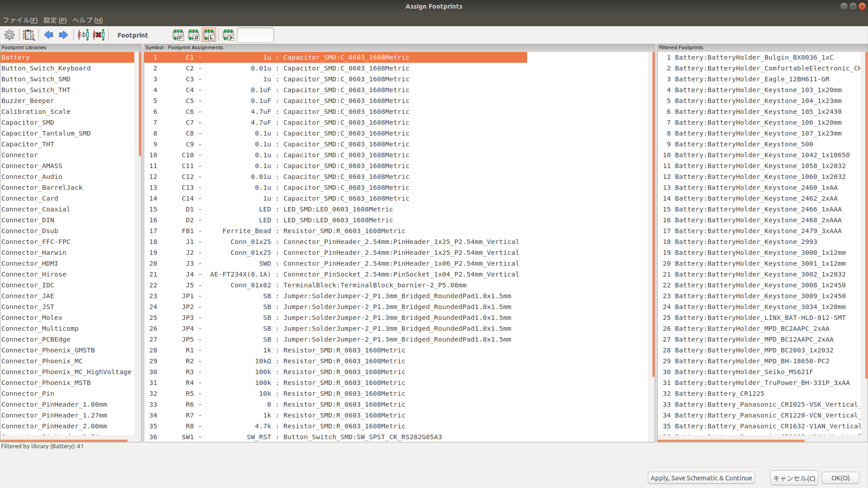The image size is (868, 488).
Task: Click symbol assignments vertical scrollbar
Action: [x=653, y=214]
